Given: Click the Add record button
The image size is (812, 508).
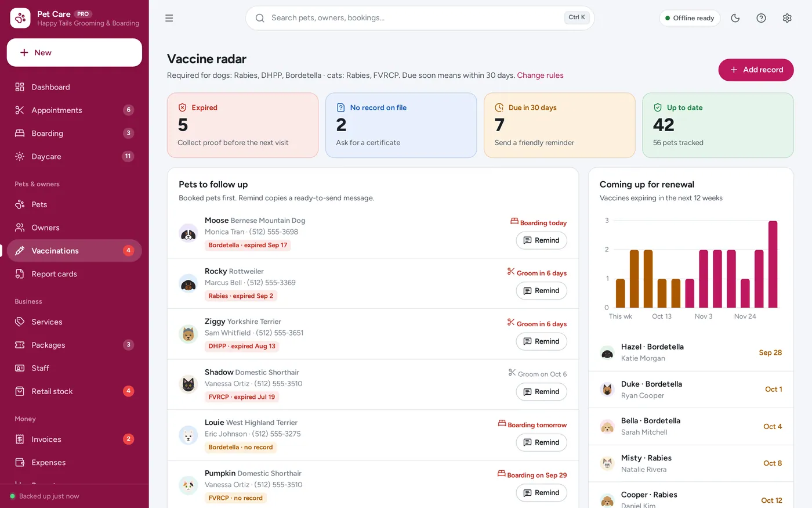Looking at the screenshot, I should click(756, 70).
